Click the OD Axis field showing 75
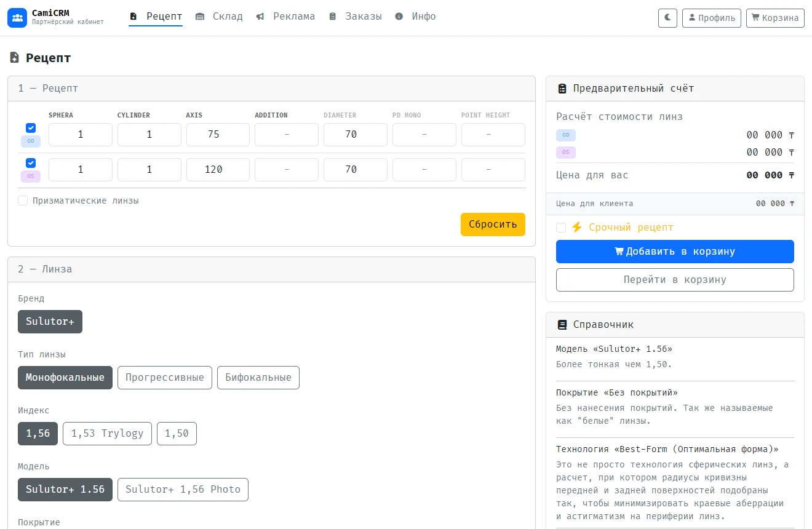The image size is (812, 529). 218,135
